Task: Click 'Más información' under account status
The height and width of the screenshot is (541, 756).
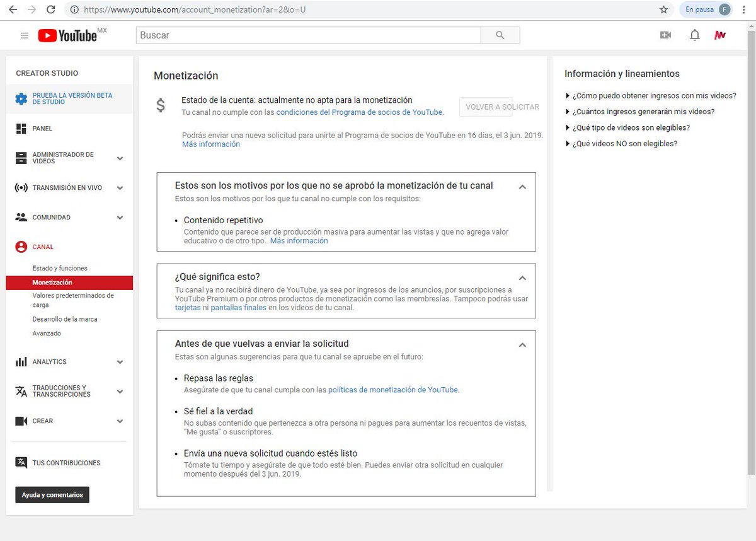Action: coord(211,144)
